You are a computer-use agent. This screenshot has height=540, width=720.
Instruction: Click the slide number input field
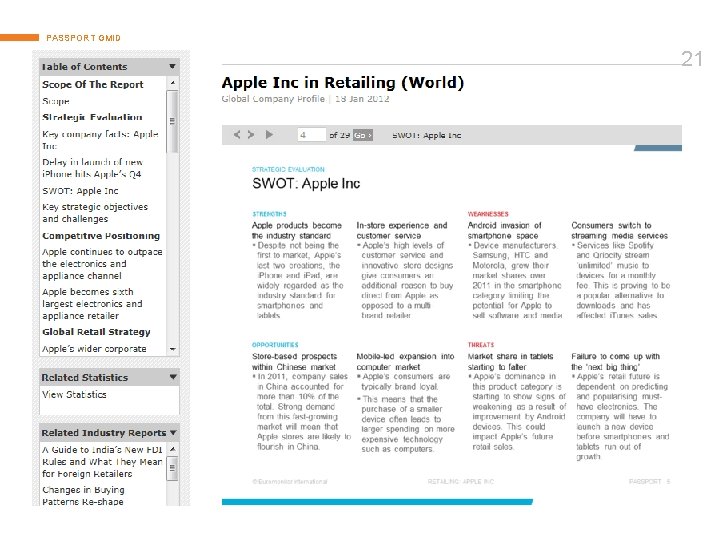coord(312,135)
